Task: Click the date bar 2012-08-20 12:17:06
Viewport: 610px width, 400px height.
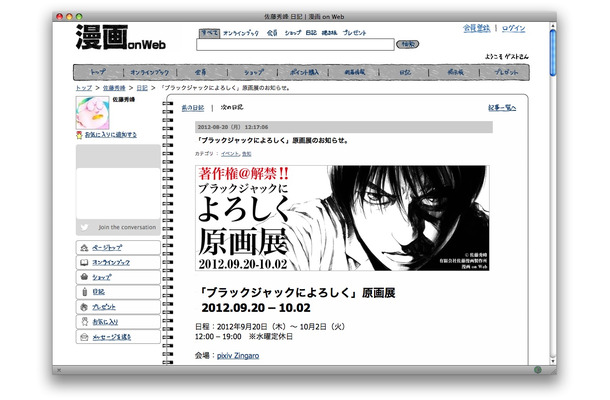Action: click(x=344, y=127)
